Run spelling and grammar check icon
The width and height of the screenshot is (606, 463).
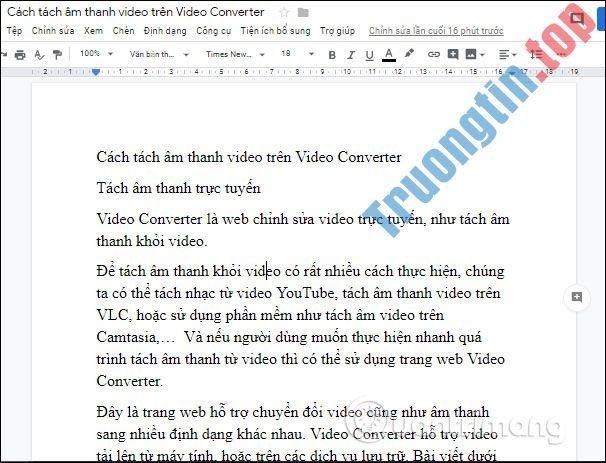pyautogui.click(x=39, y=55)
